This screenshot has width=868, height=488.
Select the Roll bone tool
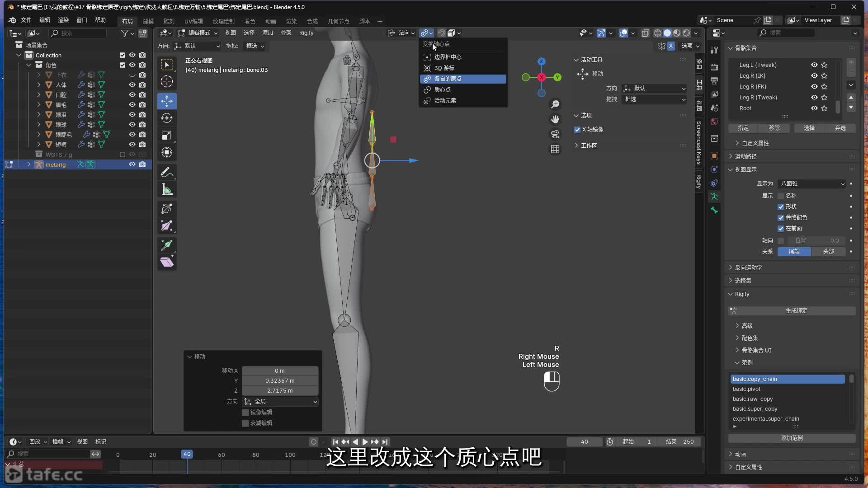pos(167,209)
